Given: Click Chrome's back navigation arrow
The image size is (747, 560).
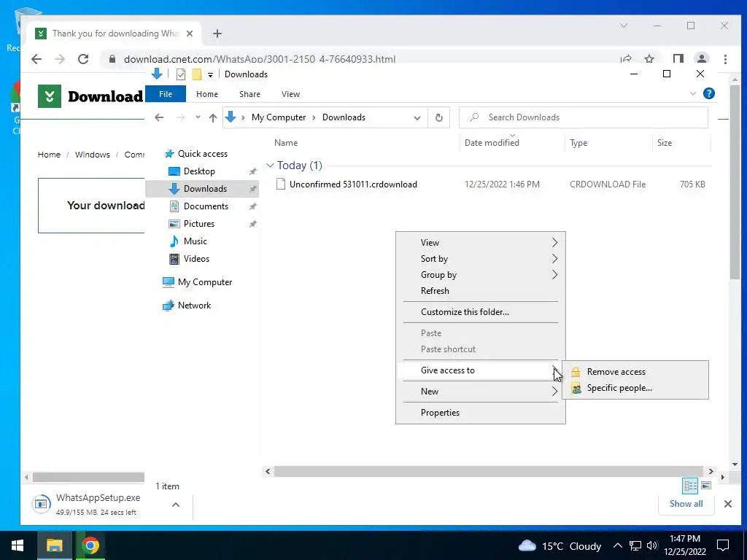Looking at the screenshot, I should click(36, 59).
